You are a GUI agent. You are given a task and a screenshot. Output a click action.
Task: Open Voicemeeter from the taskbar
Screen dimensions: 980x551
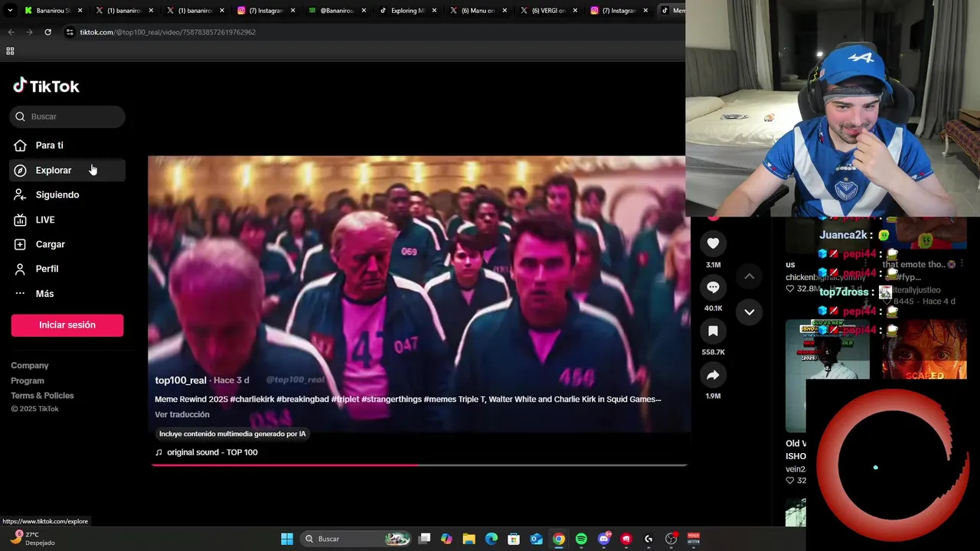pyautogui.click(x=694, y=539)
